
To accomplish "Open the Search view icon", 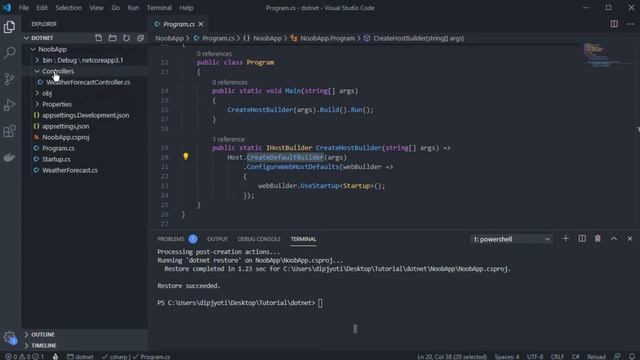I will click(9, 53).
